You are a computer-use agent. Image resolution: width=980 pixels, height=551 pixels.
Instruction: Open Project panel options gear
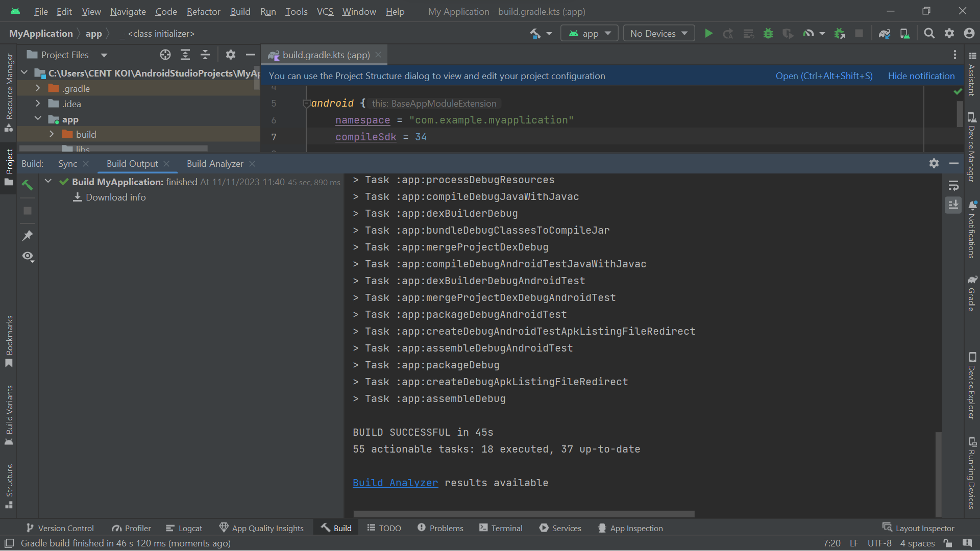pos(231,55)
